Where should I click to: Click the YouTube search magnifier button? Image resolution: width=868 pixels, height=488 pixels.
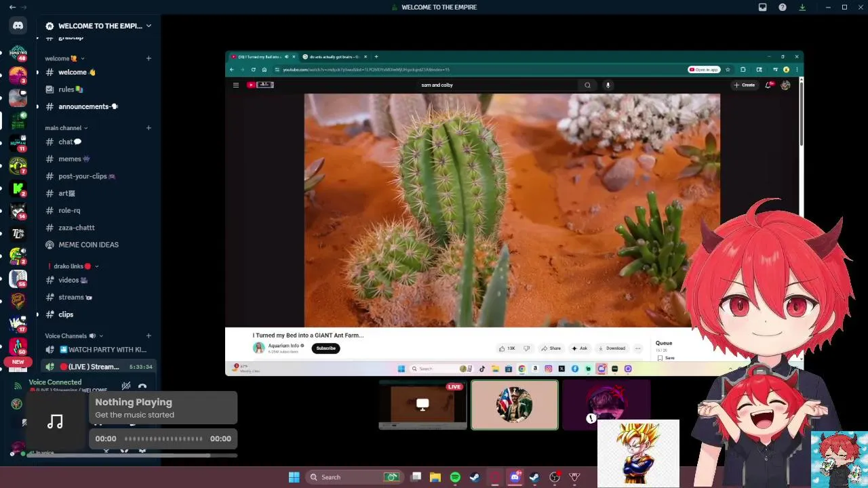(587, 85)
